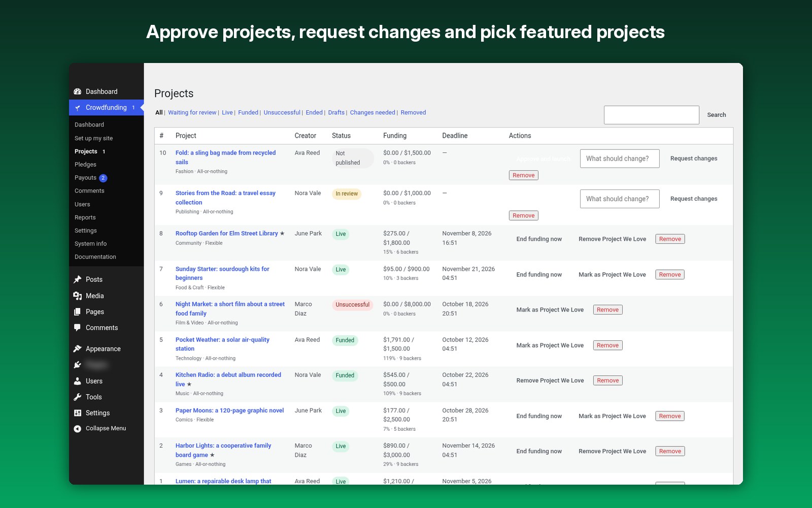Open Set up my site submenu
This screenshot has height=508, width=812.
[93, 138]
